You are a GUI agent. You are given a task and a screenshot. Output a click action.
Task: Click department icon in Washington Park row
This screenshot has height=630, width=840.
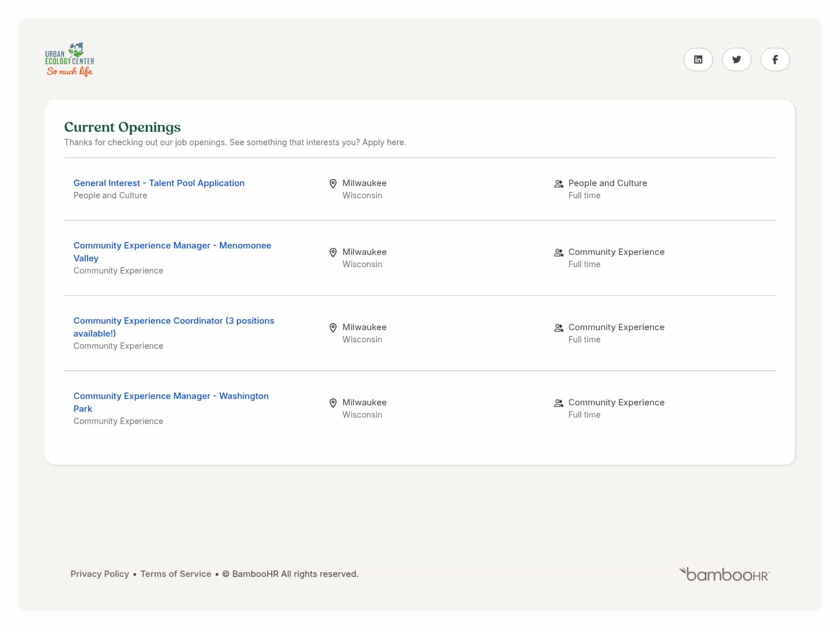pyautogui.click(x=559, y=403)
